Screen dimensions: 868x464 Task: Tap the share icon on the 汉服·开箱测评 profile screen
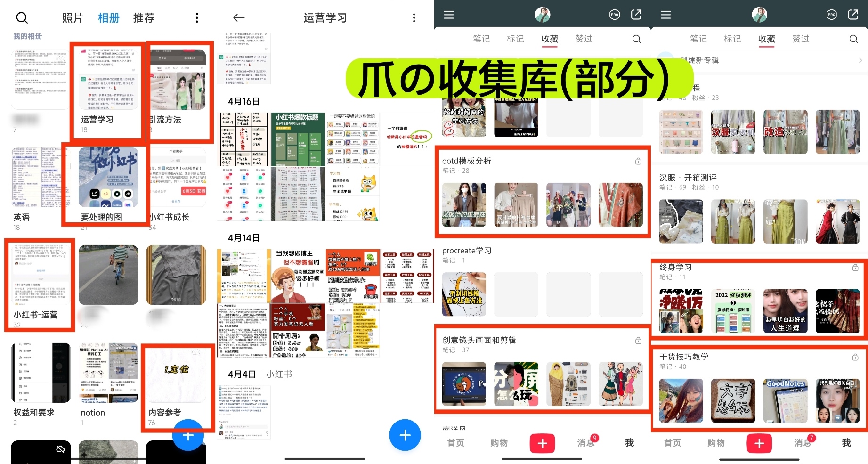click(x=853, y=15)
